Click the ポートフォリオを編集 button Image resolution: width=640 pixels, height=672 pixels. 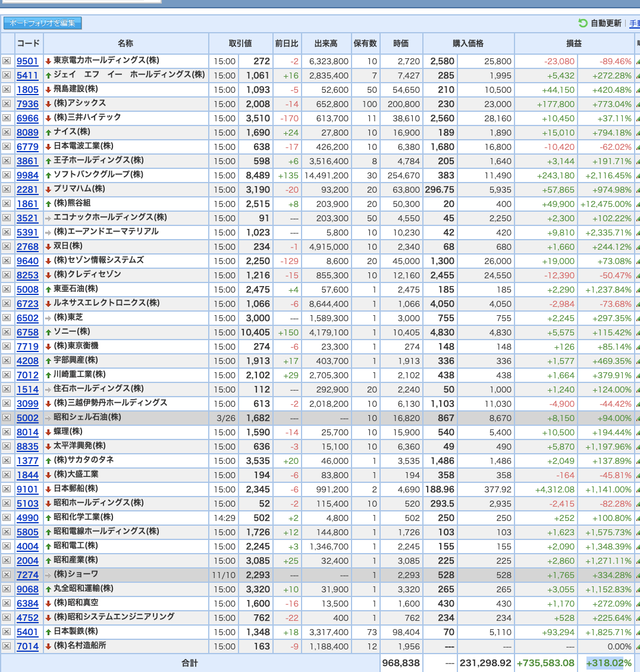click(x=42, y=23)
